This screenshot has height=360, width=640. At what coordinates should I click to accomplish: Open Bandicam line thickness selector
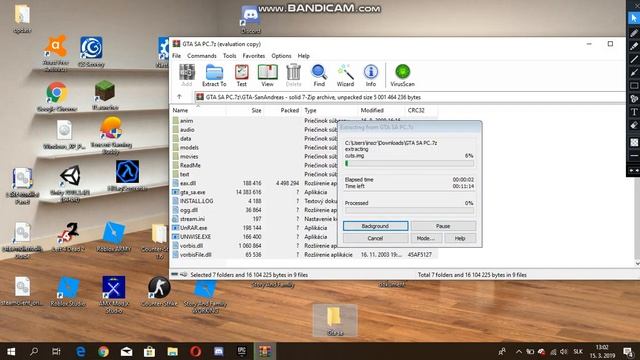[x=633, y=156]
